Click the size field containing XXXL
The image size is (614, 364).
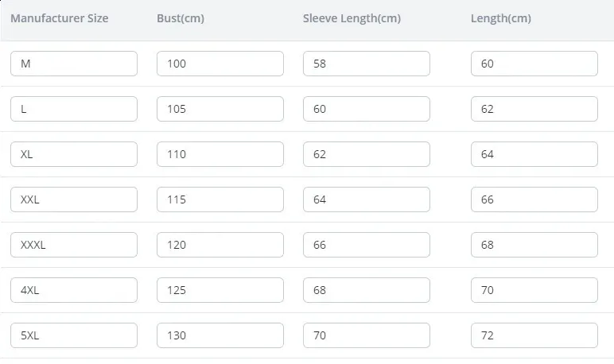pyautogui.click(x=74, y=245)
